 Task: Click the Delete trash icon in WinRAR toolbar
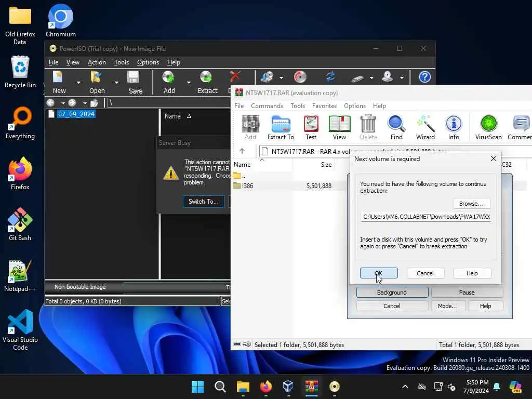click(x=368, y=128)
